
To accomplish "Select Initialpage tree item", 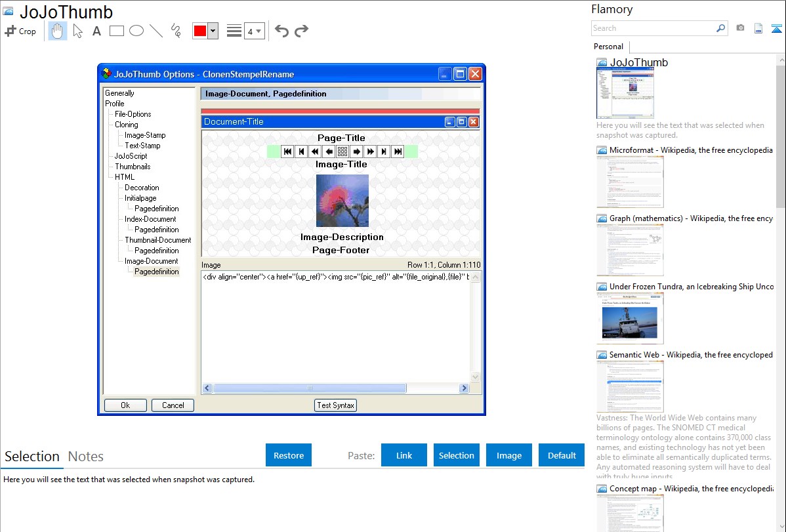I will point(140,198).
